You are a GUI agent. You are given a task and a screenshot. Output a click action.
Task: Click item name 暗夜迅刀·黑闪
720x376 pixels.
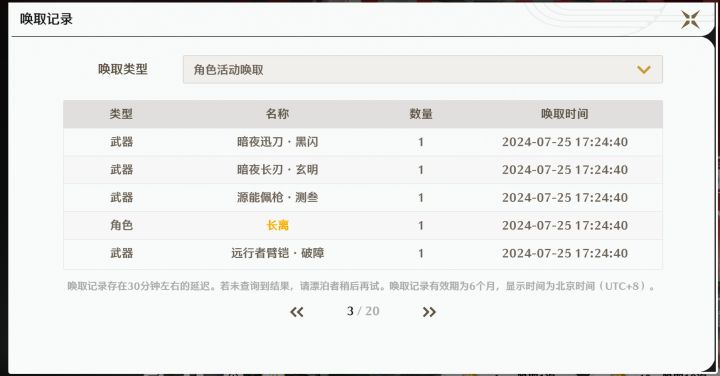[277, 142]
